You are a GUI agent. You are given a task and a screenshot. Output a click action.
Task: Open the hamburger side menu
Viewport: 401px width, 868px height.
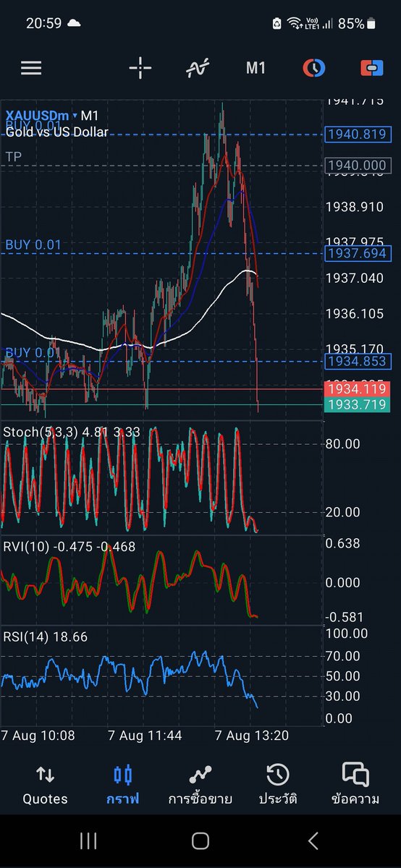coord(31,68)
